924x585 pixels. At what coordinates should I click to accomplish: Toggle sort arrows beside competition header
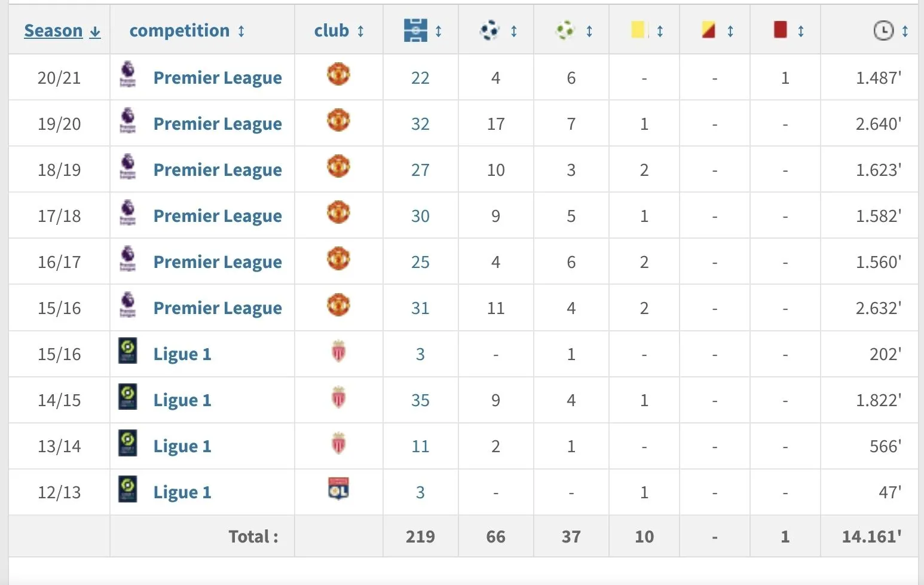pos(241,31)
